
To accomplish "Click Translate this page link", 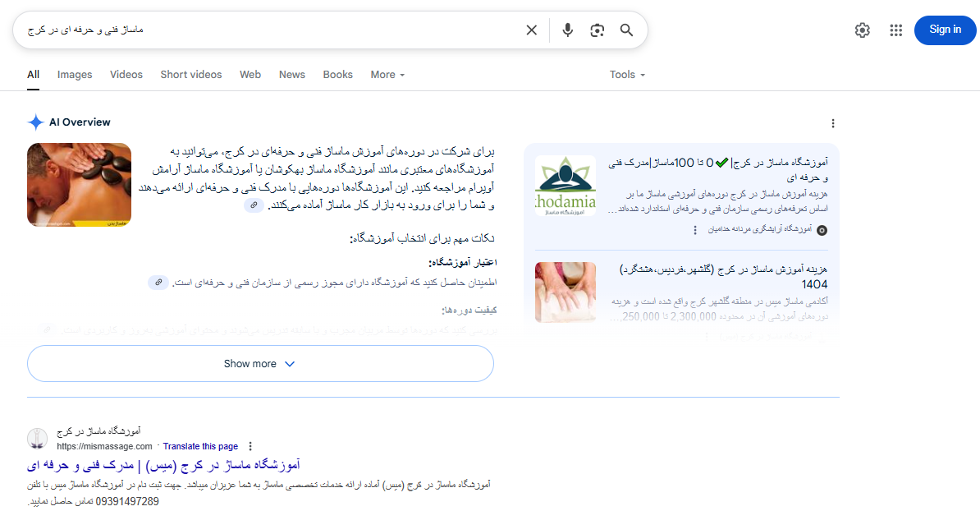I will tap(200, 447).
